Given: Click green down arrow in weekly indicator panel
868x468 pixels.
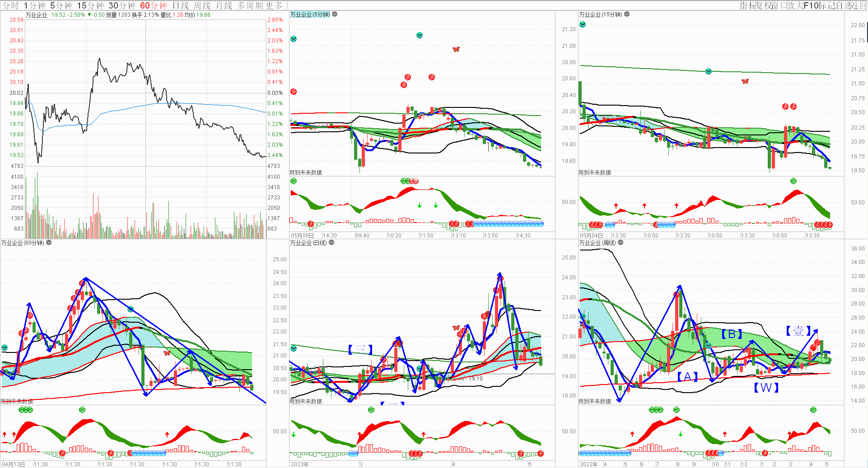Looking at the screenshot, I should tap(681, 434).
